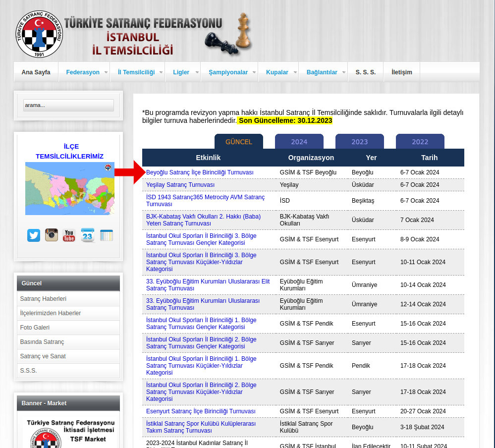Click the İLÇE TEMSİLCİLİKLERİMİZ heading link
The width and height of the screenshot is (495, 448).
coord(70,151)
